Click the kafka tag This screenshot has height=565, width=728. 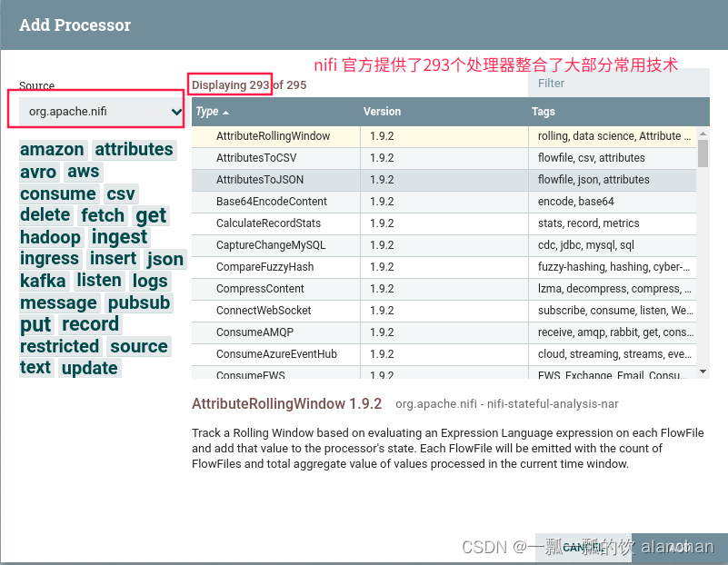43,281
